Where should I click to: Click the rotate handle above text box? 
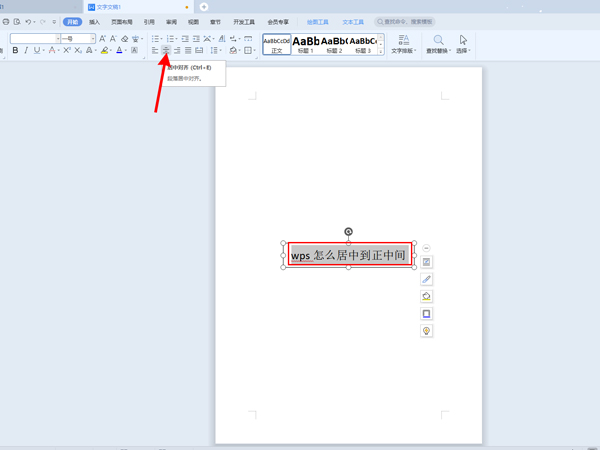tap(348, 232)
